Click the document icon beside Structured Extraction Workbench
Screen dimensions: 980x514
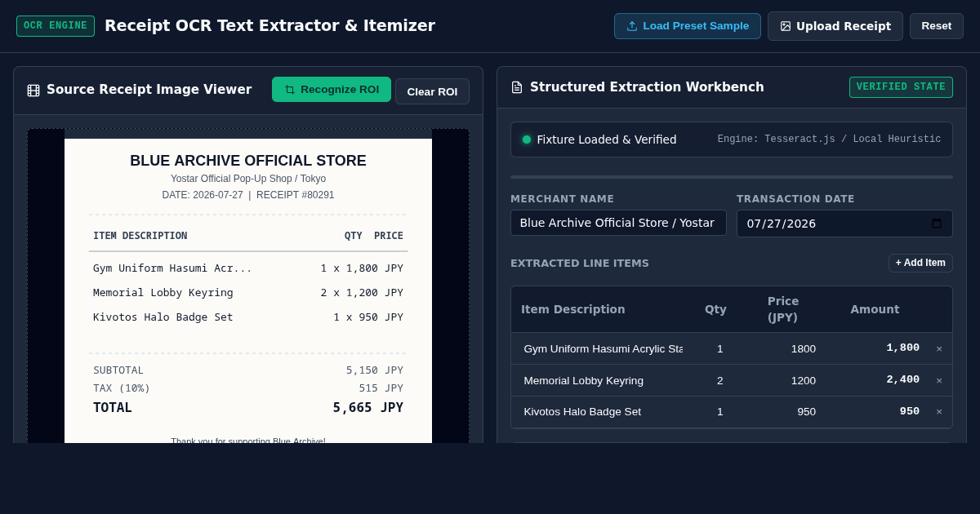517,87
